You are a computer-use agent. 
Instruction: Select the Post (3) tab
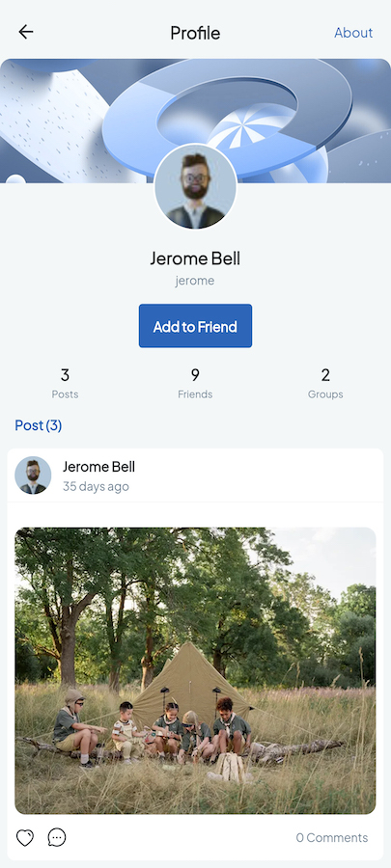pos(39,425)
